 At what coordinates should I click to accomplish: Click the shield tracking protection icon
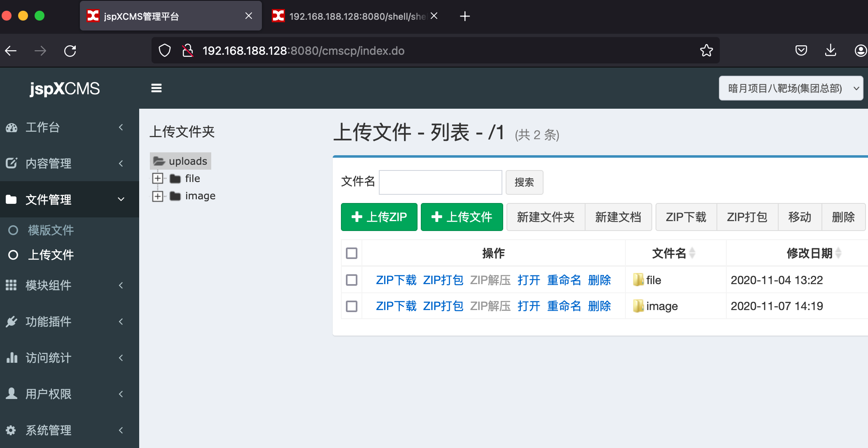(165, 51)
